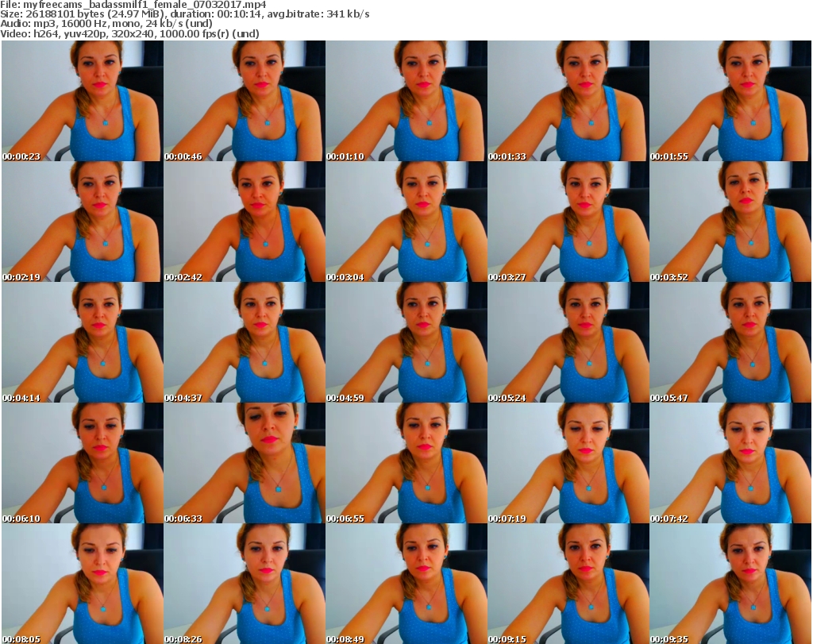The width and height of the screenshot is (813, 644).
Task: Click the frame stamped 00:07:19
Action: pyautogui.click(x=568, y=463)
